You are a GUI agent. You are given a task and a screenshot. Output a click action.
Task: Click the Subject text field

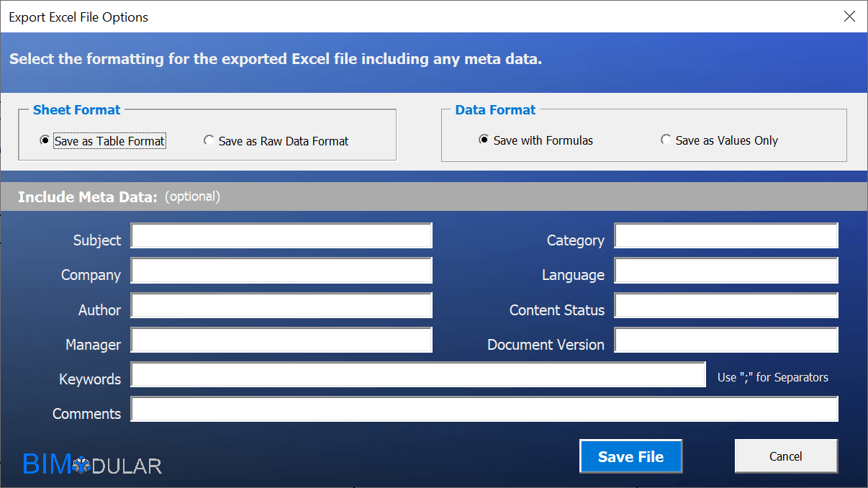[281, 236]
